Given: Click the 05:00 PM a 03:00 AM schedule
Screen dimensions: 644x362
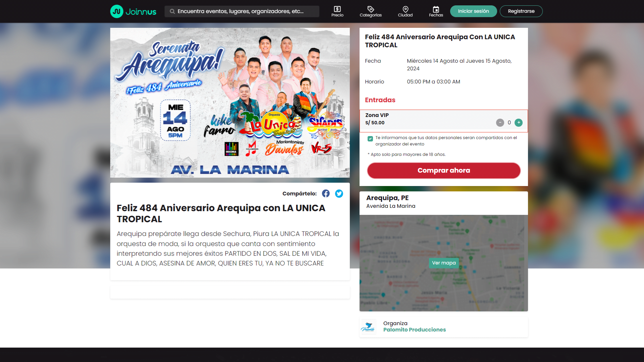Looking at the screenshot, I should pos(433,82).
